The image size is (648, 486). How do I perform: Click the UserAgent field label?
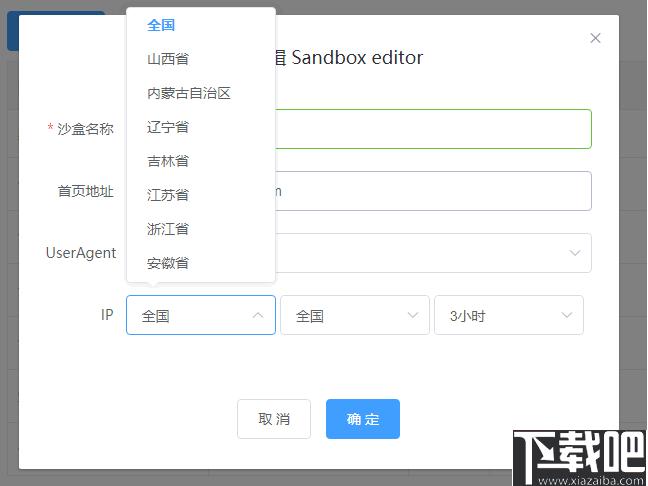point(81,253)
